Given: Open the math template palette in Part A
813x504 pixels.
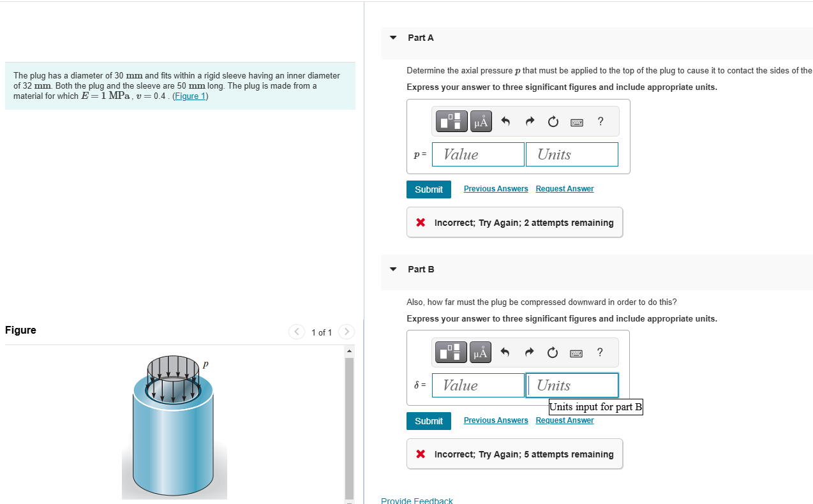Looking at the screenshot, I should (x=451, y=121).
